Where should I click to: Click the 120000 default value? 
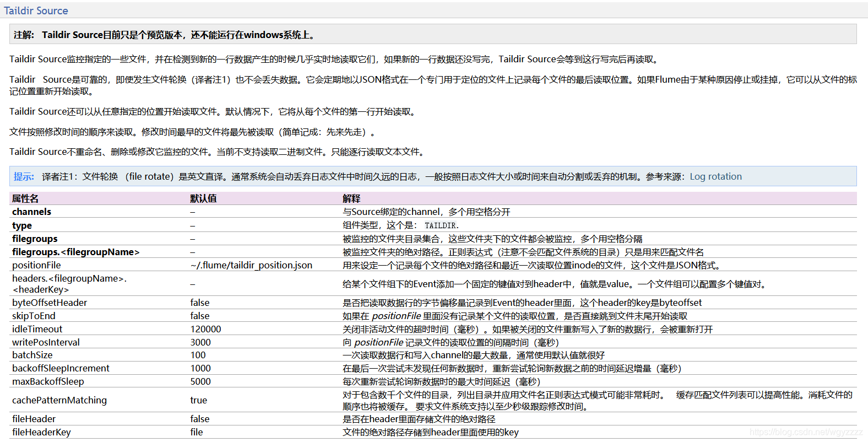point(205,329)
